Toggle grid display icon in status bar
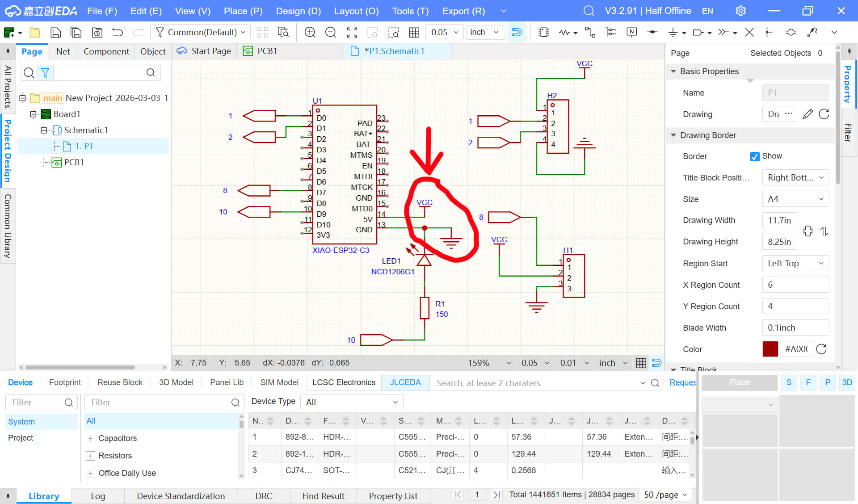Image resolution: width=858 pixels, height=504 pixels. 641,363
